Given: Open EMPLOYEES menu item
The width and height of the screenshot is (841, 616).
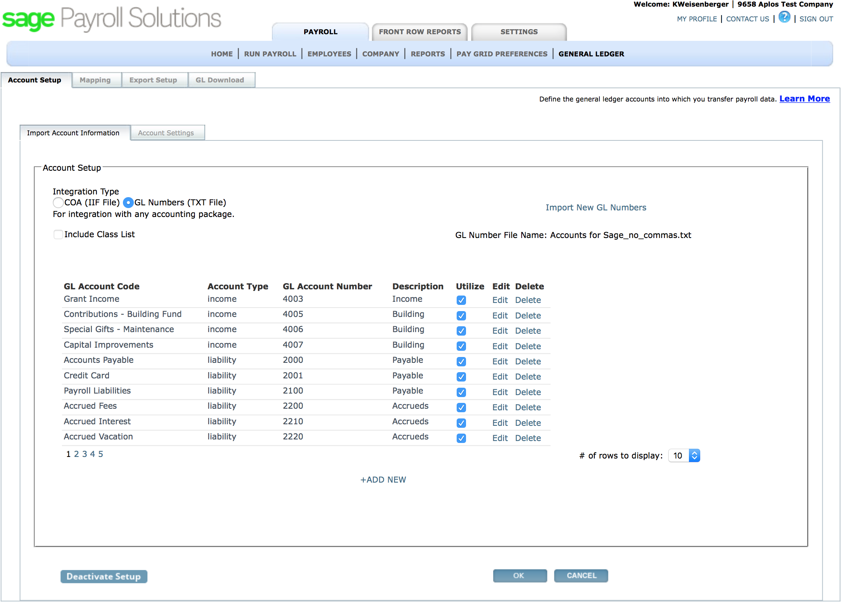Looking at the screenshot, I should tap(329, 54).
